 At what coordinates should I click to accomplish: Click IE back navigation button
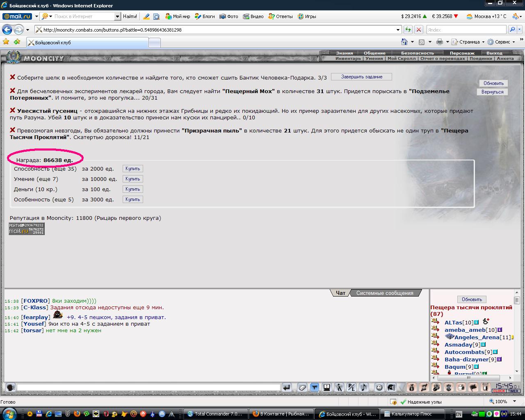coord(7,30)
